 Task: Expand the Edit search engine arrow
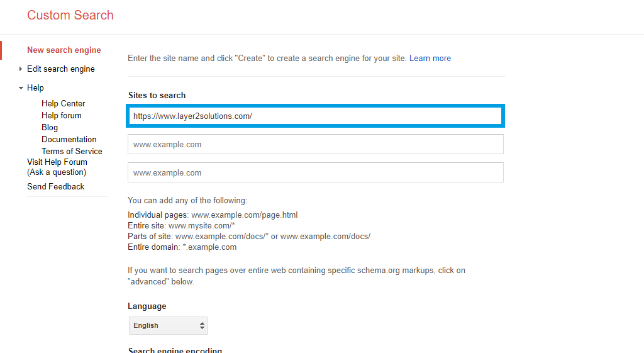coord(21,69)
